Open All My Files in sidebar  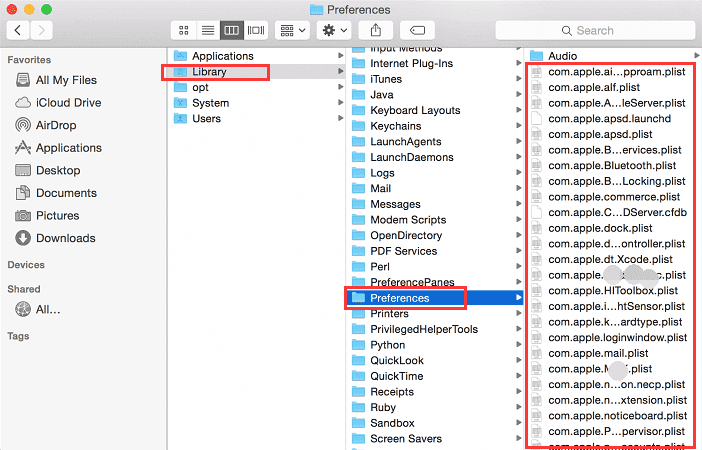tap(56, 80)
